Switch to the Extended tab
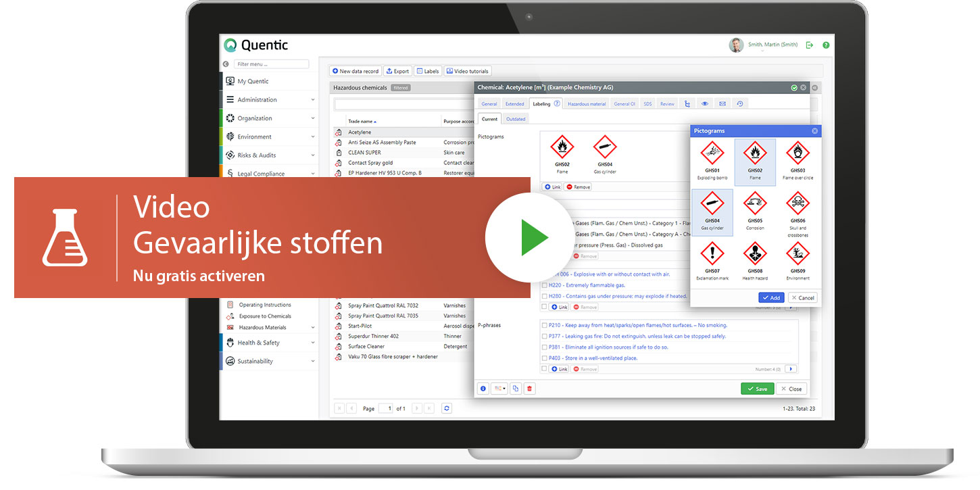Screen dimensions: 980x490 [x=515, y=104]
